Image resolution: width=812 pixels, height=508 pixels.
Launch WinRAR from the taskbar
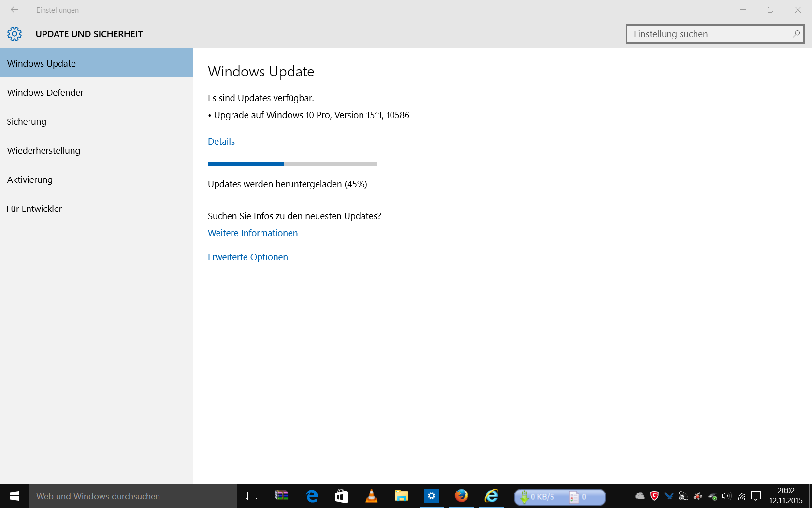click(281, 496)
